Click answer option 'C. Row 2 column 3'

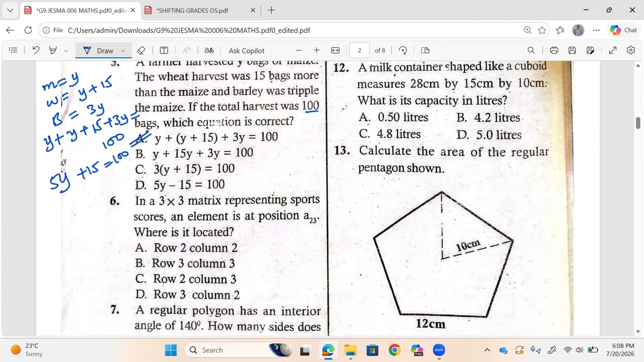(x=186, y=279)
